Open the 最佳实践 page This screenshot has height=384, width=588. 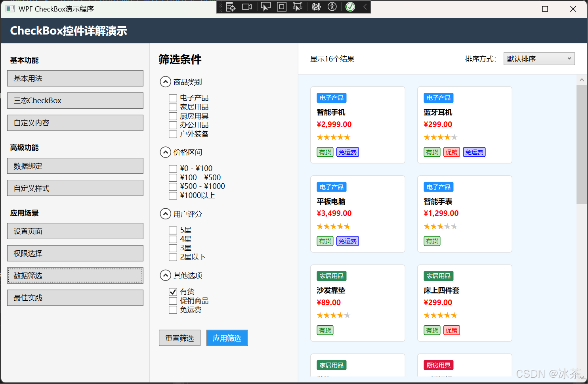pyautogui.click(x=75, y=298)
